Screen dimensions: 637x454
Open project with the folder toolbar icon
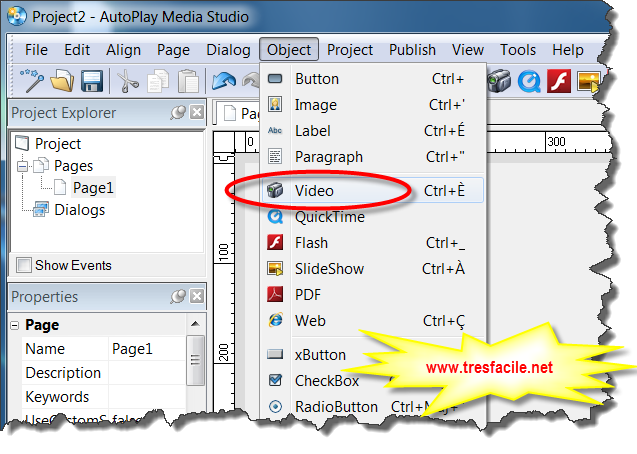63,80
